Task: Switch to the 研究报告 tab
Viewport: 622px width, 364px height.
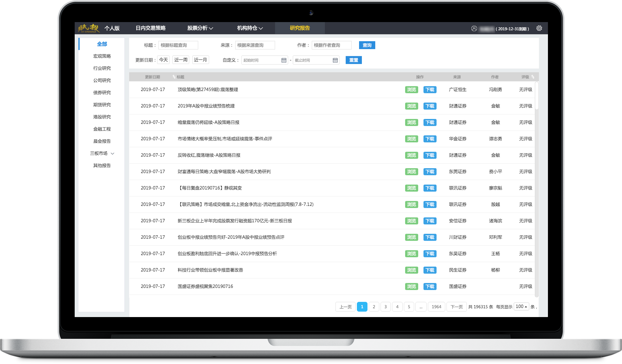Action: coord(300,28)
